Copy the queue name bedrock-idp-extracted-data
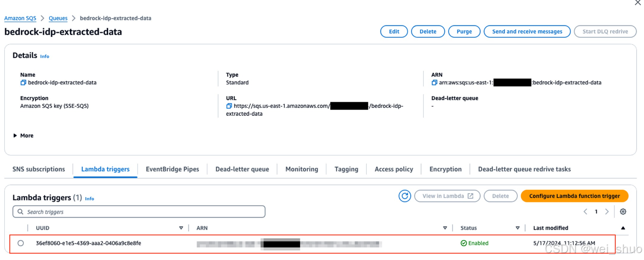 (23, 82)
